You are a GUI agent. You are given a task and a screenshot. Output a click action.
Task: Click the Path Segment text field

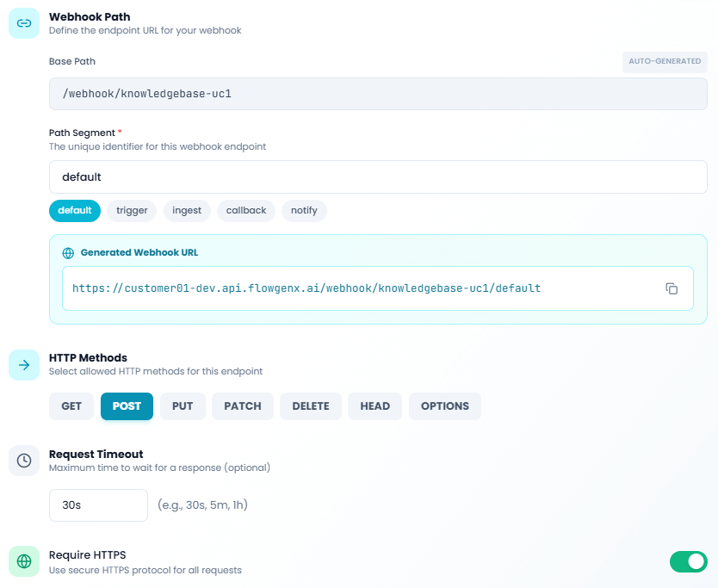[378, 177]
